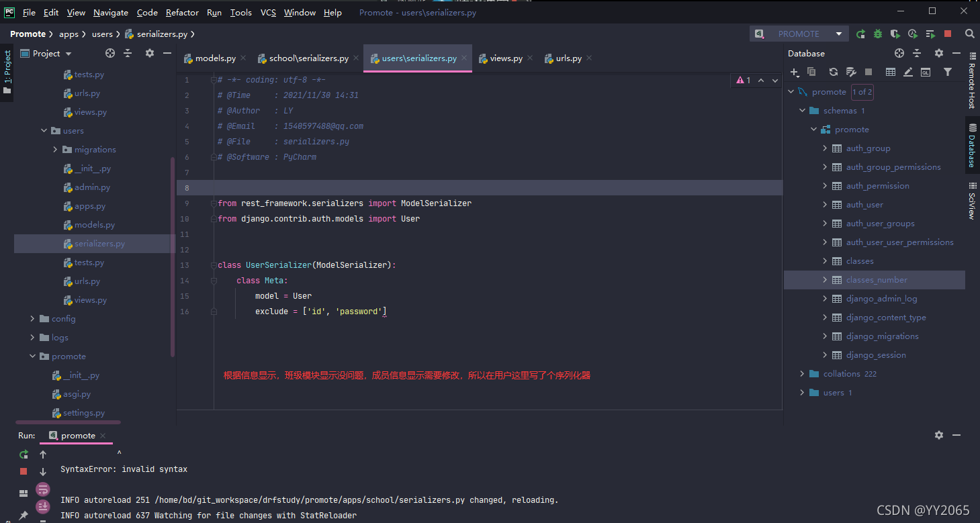Click the Project tree vertical scrollbar
Image resolution: width=980 pixels, height=523 pixels.
[x=173, y=256]
